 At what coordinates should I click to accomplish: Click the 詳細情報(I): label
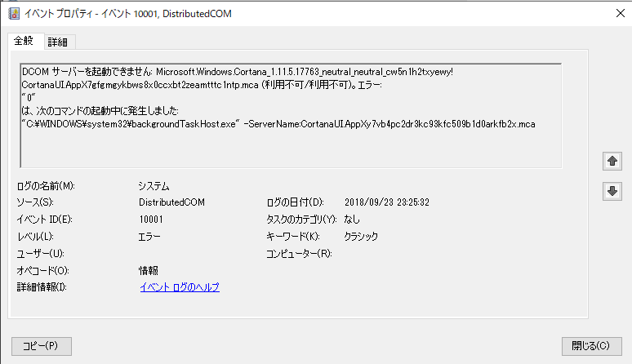[x=42, y=287]
